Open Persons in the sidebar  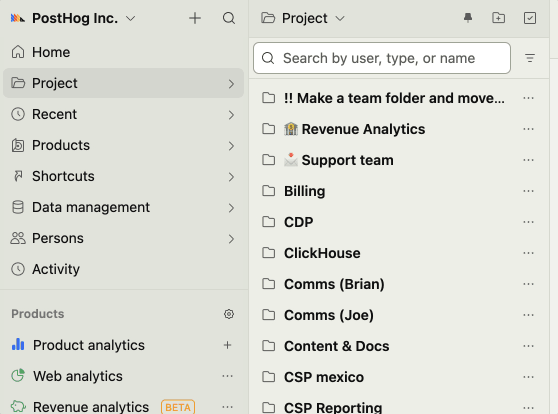(x=123, y=238)
